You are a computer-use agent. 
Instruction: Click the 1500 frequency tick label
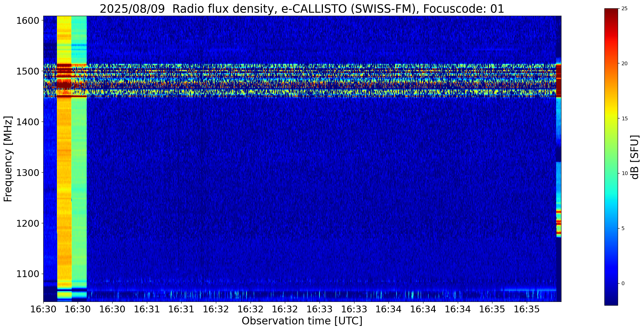point(28,71)
